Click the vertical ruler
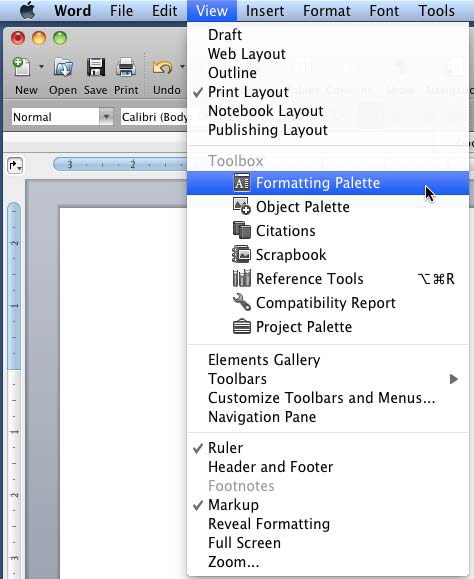474x579 pixels. tap(14, 390)
